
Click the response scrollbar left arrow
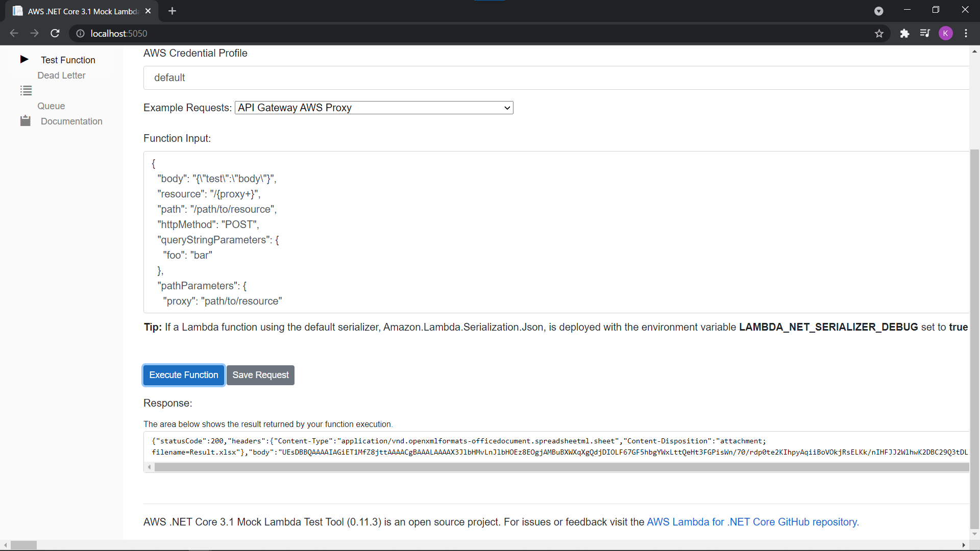tap(149, 467)
